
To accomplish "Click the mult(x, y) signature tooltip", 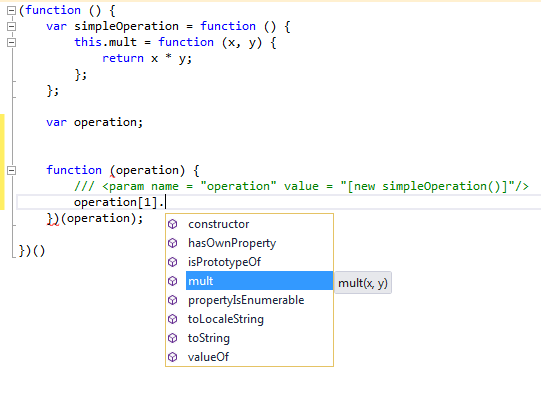I will [x=363, y=283].
